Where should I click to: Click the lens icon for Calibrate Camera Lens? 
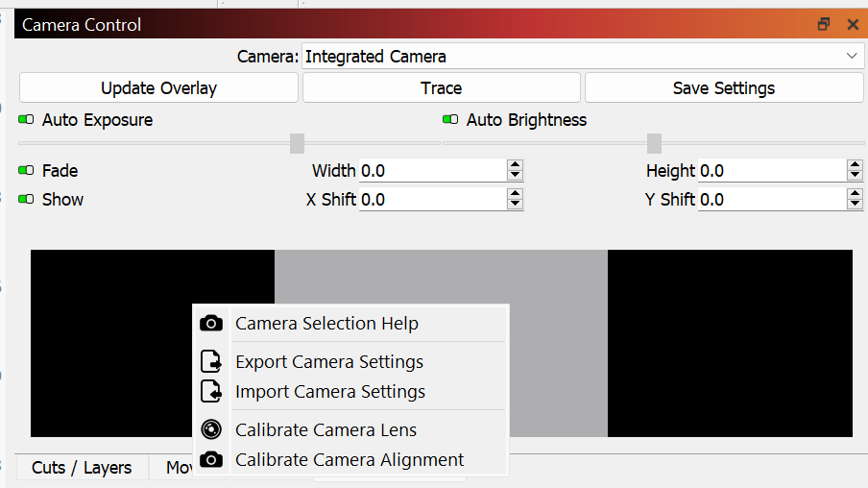(211, 429)
